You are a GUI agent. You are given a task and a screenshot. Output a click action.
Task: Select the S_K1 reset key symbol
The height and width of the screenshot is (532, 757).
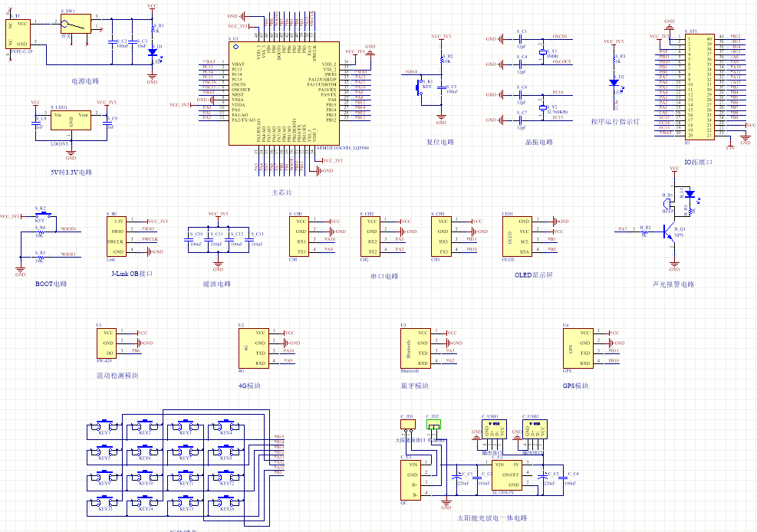point(419,87)
